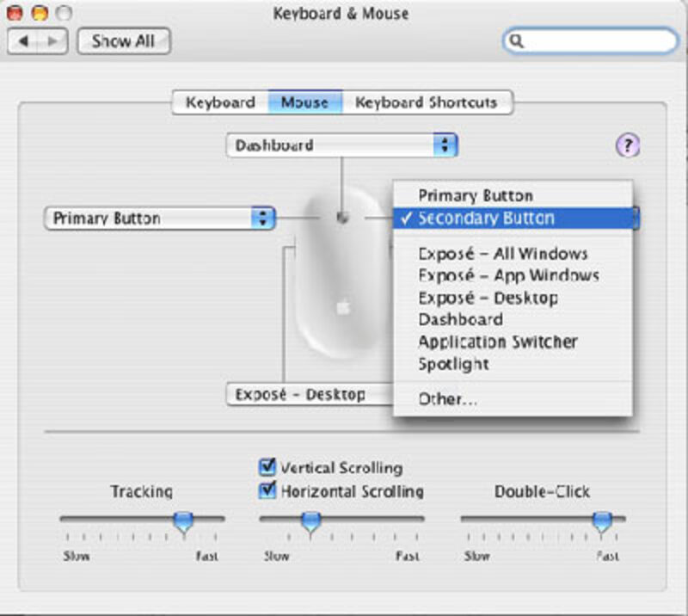The image size is (688, 616).
Task: Close the Keyboard & Mouse window
Action: point(15,13)
